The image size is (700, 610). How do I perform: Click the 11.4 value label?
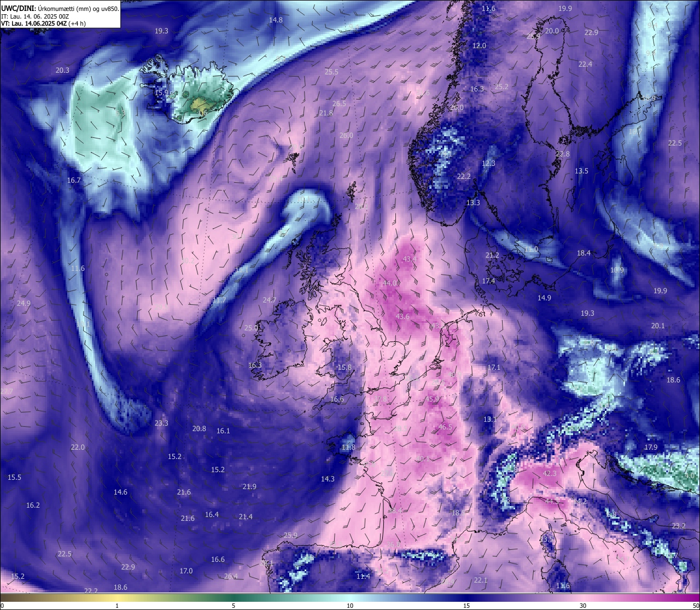(x=363, y=576)
